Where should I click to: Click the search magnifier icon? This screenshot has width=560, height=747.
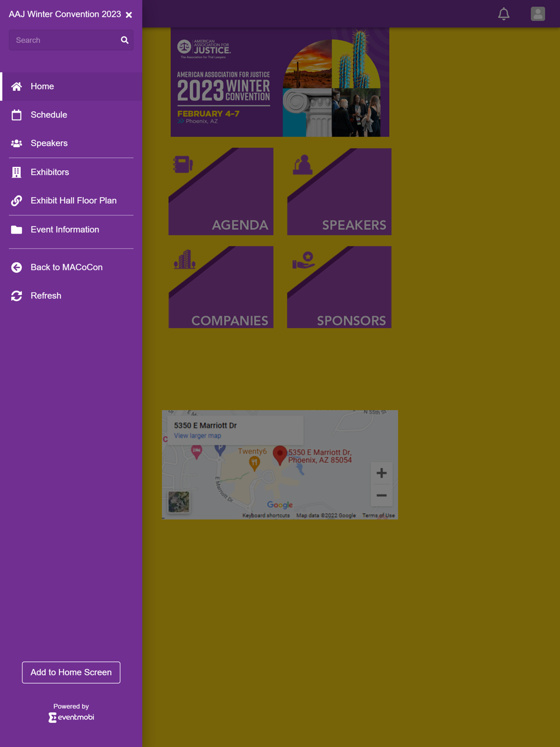coord(125,40)
